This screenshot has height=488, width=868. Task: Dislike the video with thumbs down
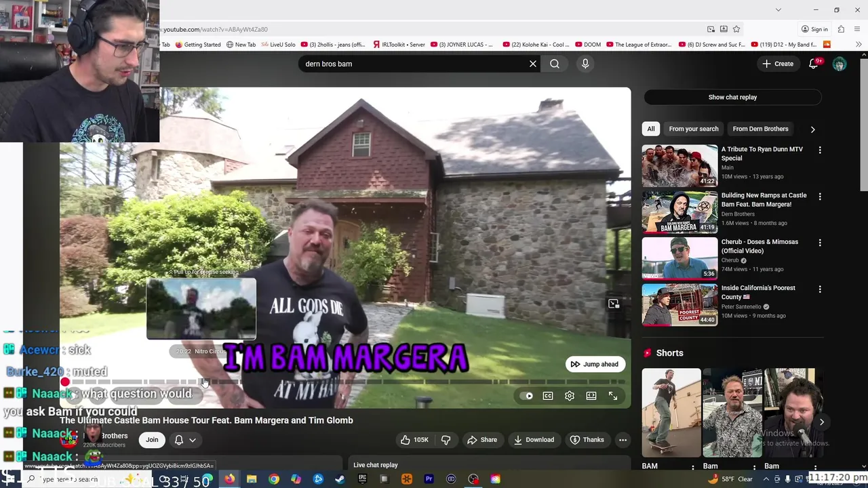pos(446,440)
